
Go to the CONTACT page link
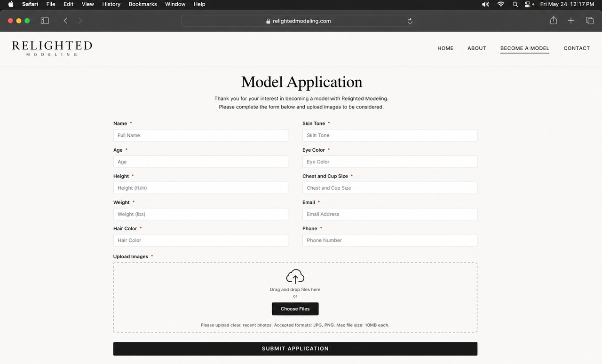577,48
